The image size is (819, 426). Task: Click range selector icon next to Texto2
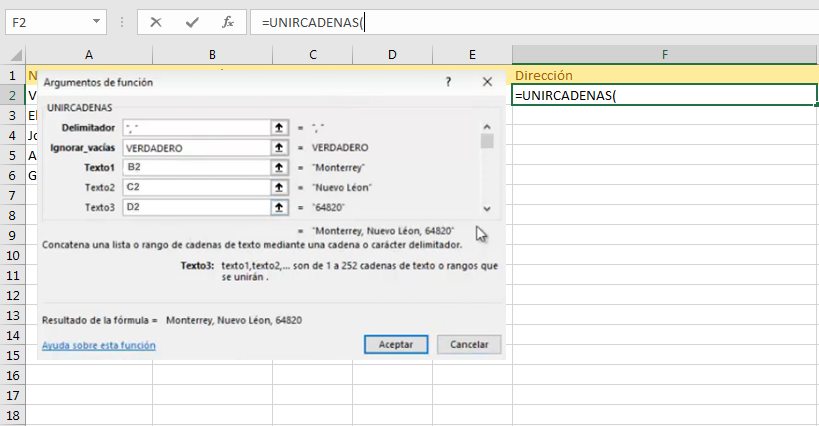click(279, 187)
